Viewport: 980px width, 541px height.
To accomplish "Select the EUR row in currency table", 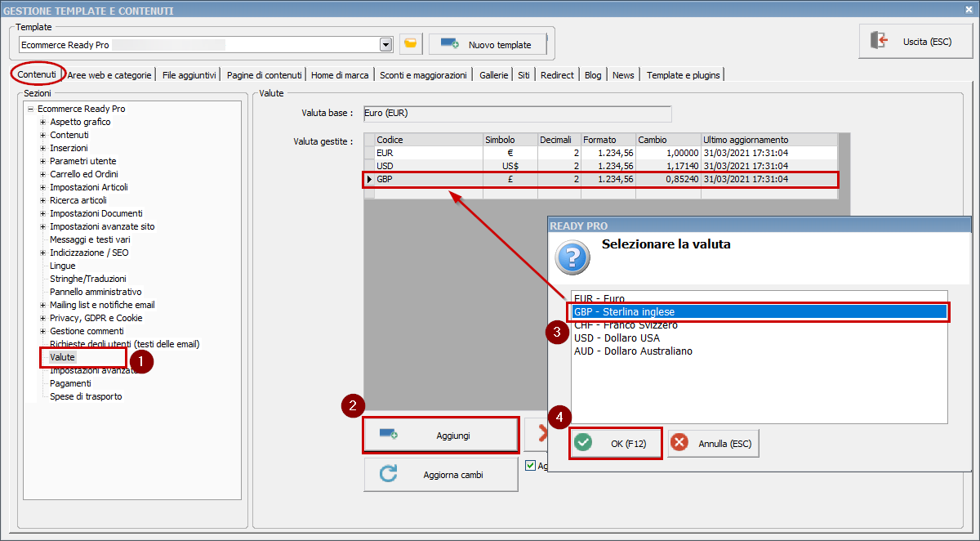I will 601,153.
